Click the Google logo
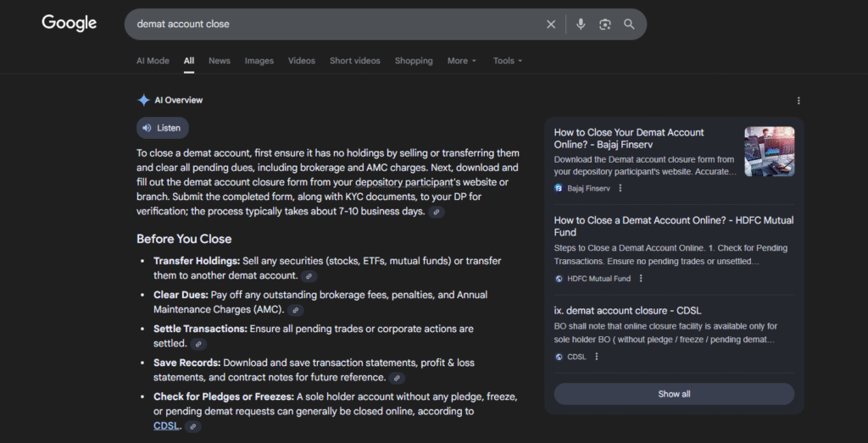This screenshot has height=443, width=868. [70, 23]
